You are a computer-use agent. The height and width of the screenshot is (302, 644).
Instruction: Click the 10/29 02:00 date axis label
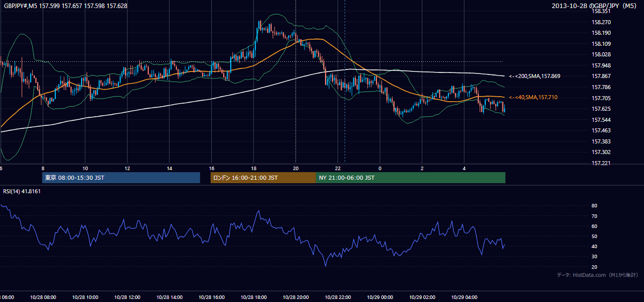[422, 297]
